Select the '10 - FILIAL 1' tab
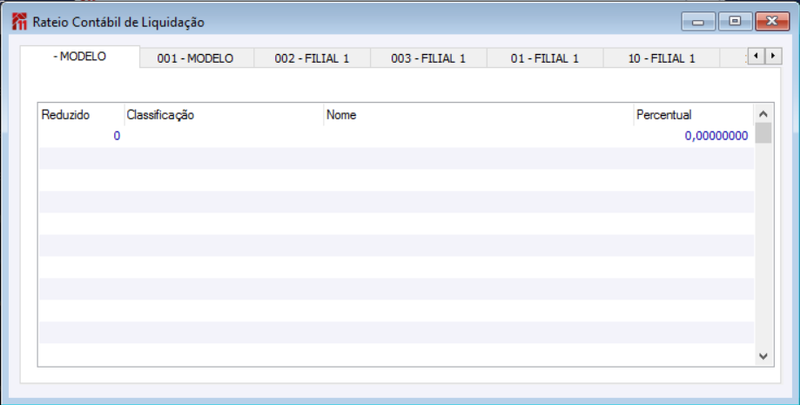 661,59
